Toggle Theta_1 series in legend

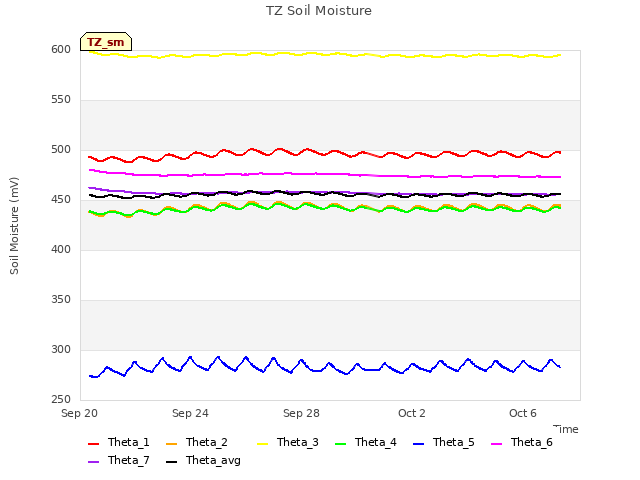[119, 442]
